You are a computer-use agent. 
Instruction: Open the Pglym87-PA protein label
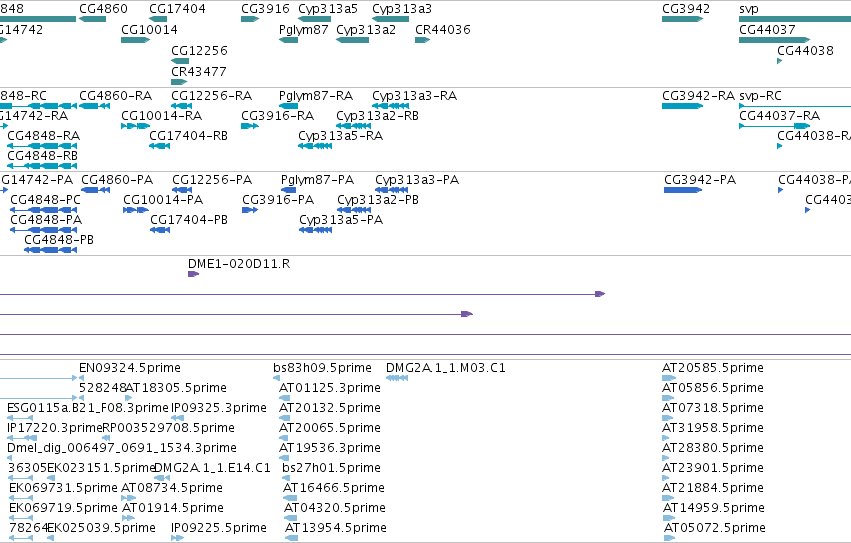coord(317,180)
